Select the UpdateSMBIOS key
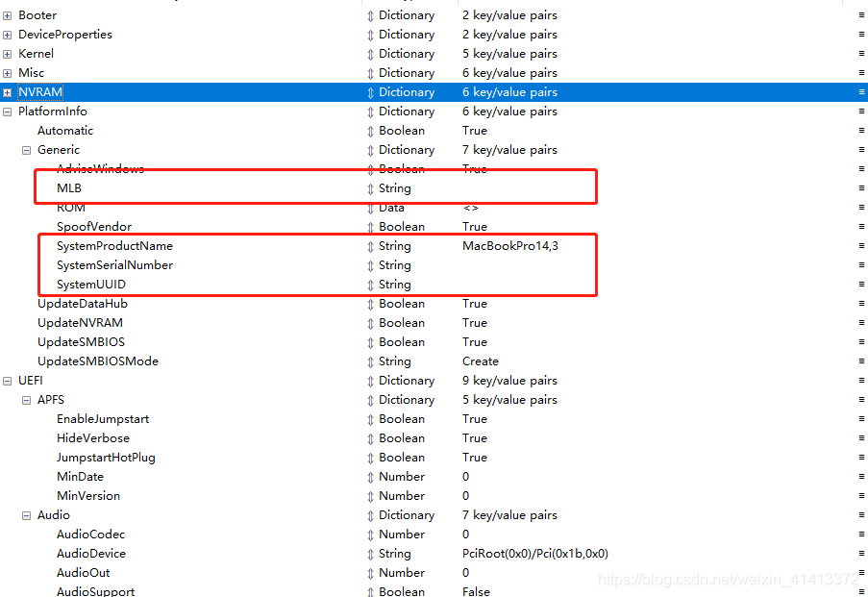 coord(82,342)
